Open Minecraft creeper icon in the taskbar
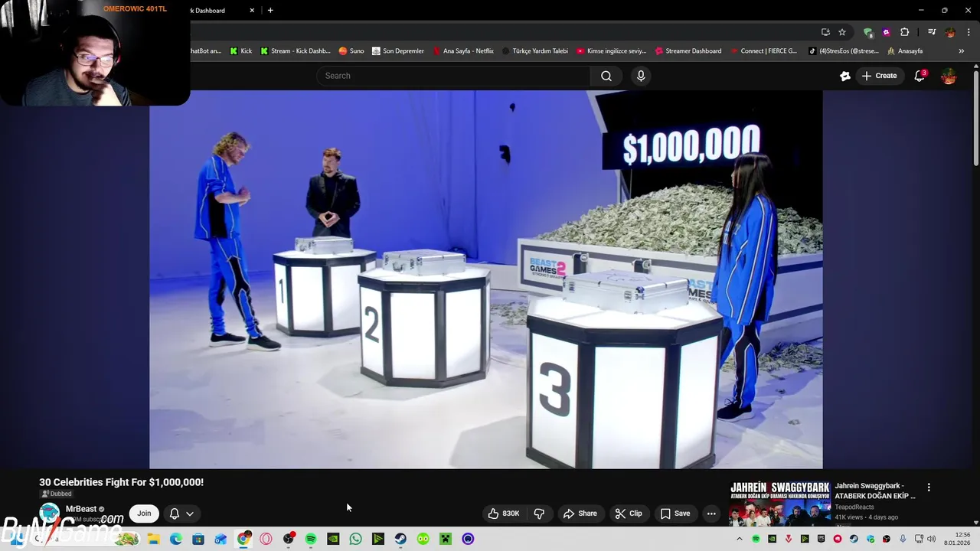 [445, 539]
